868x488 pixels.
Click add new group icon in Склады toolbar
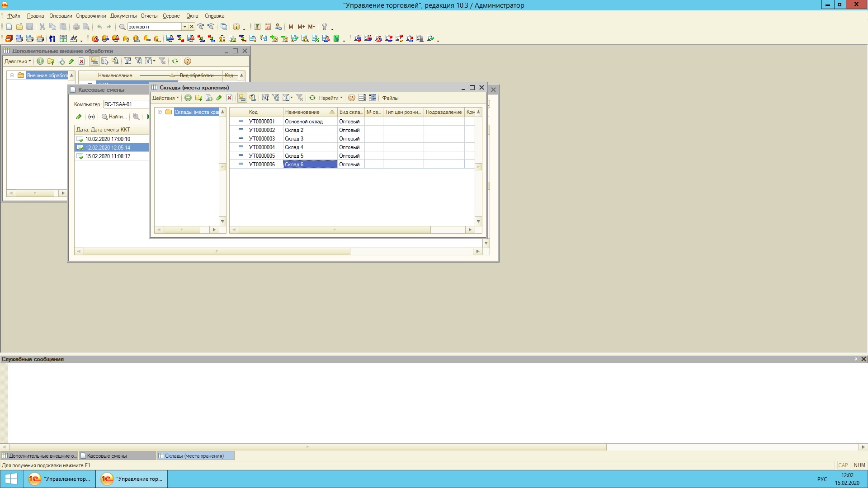(198, 98)
